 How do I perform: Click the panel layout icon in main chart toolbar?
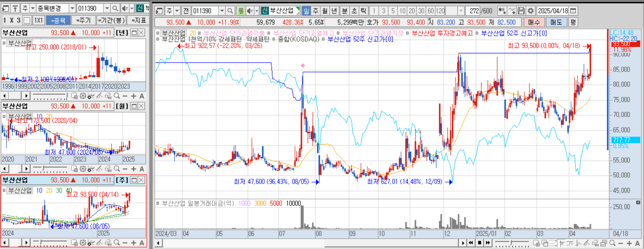pyautogui.click(x=160, y=11)
